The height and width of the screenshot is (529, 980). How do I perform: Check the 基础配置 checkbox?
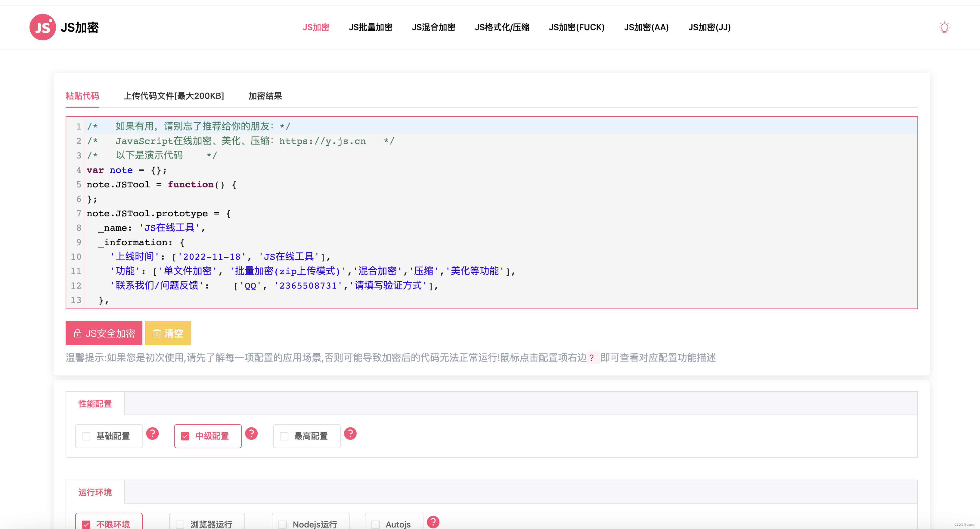(86, 436)
